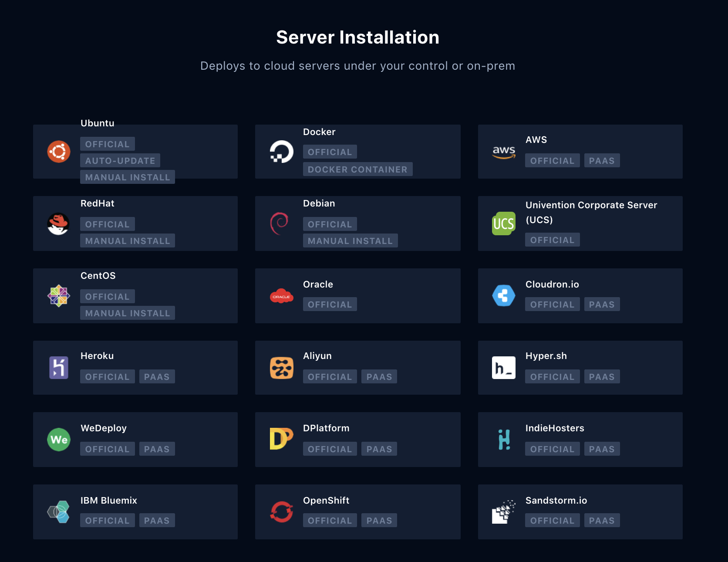Image resolution: width=728 pixels, height=562 pixels.
Task: Click the purple Heroku logo
Action: (59, 368)
